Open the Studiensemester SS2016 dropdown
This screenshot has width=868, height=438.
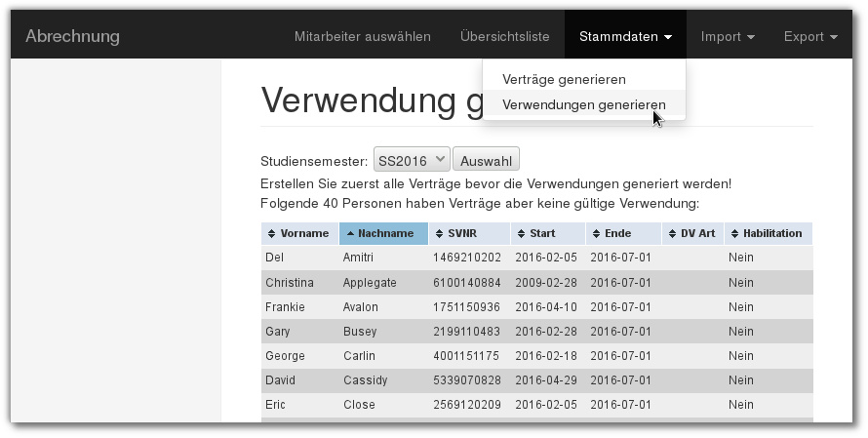tap(411, 159)
